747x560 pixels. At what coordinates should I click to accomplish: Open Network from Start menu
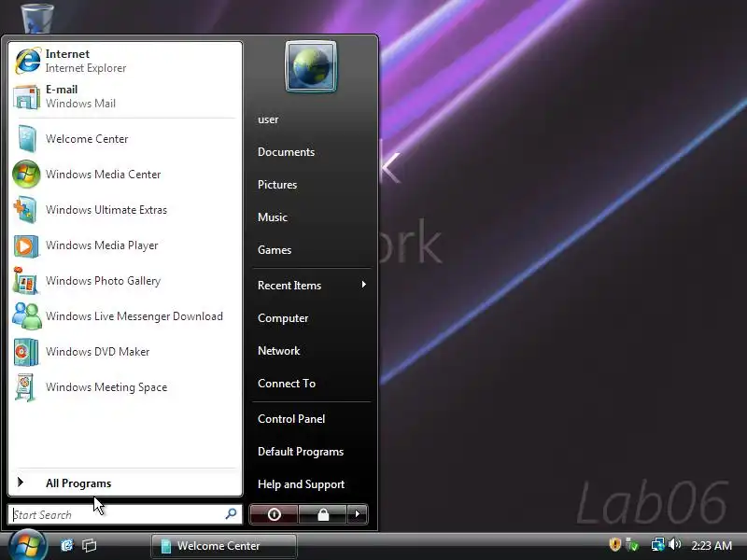[x=278, y=351]
